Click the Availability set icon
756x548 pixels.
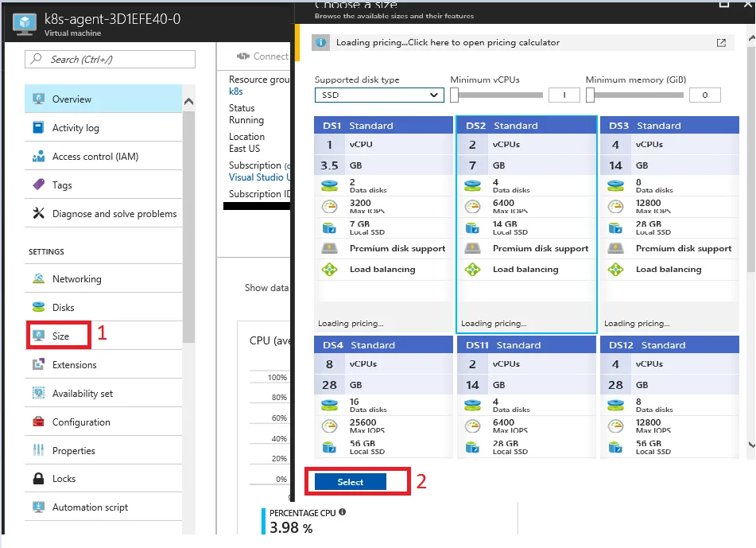coord(38,393)
